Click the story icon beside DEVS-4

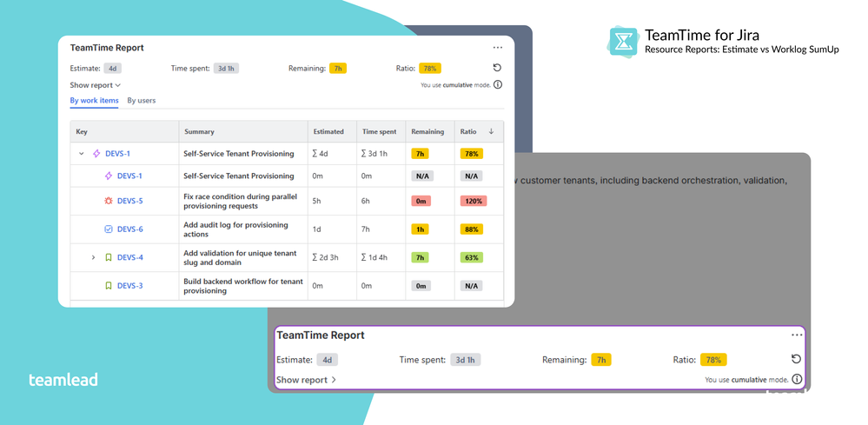pos(109,257)
